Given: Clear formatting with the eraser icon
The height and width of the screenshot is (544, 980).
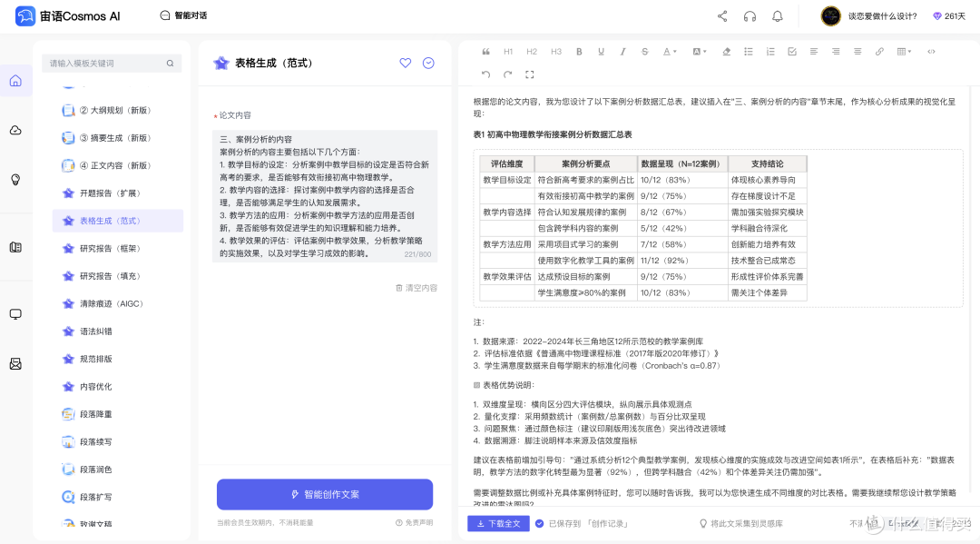Looking at the screenshot, I should point(726,52).
